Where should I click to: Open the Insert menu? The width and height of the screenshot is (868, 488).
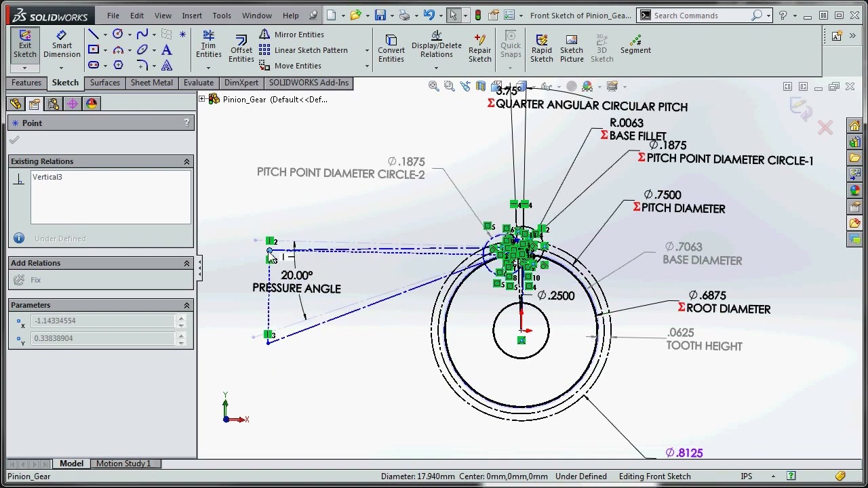[192, 15]
